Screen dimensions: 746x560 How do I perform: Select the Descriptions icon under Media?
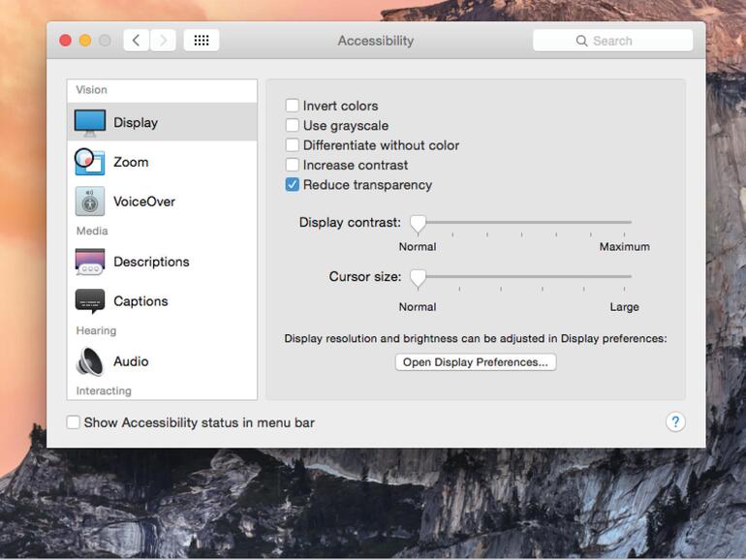point(90,262)
